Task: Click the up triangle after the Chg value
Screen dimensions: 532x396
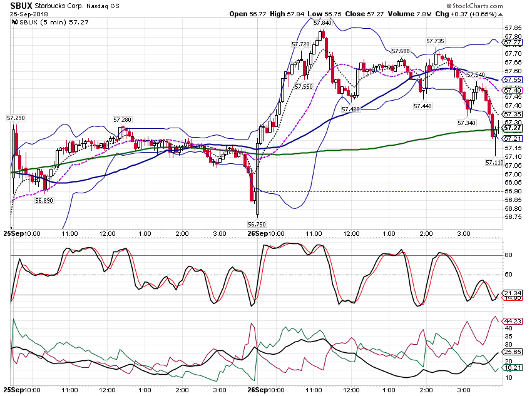Action: tap(501, 14)
